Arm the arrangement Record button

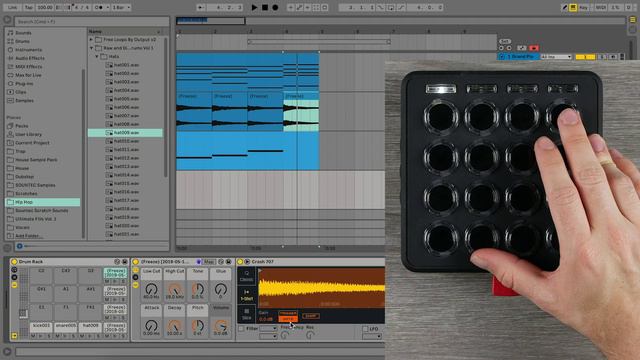[275, 7]
